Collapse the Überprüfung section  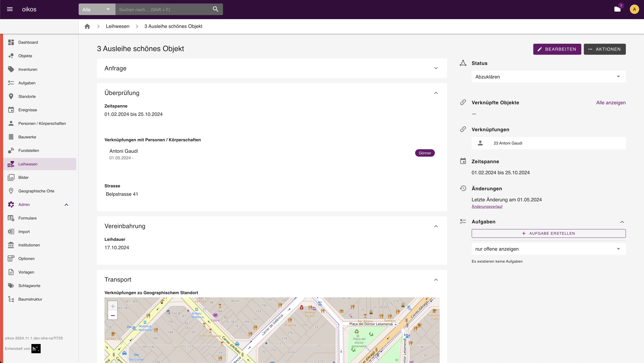click(436, 93)
